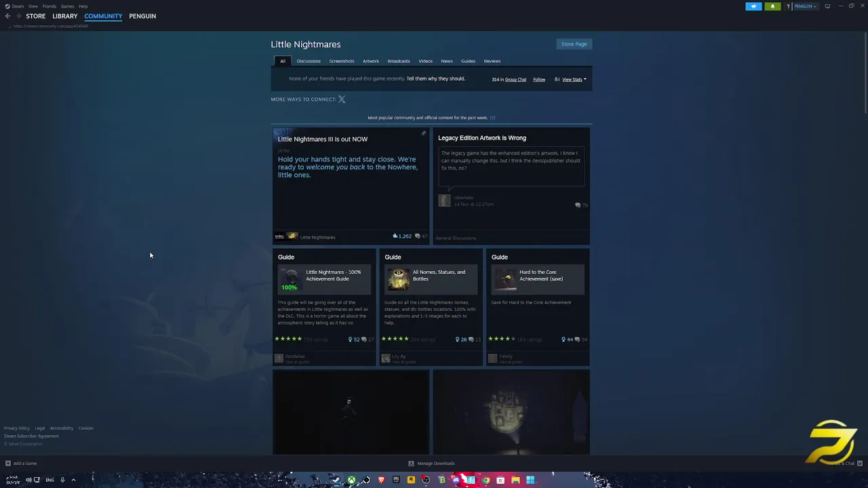Viewport: 868px width, 488px height.
Task: Open Rockstar Games Launcher taskbar icon
Action: (x=411, y=480)
